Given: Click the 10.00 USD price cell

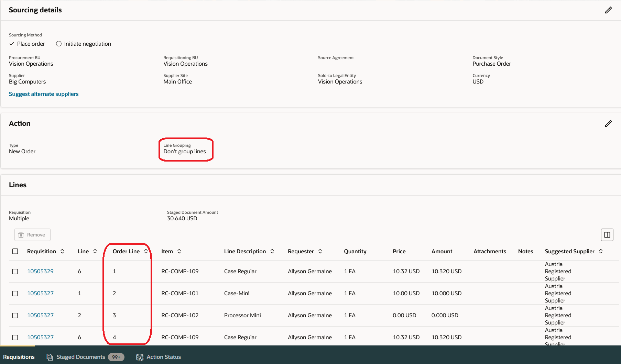Looking at the screenshot, I should pyautogui.click(x=406, y=293).
